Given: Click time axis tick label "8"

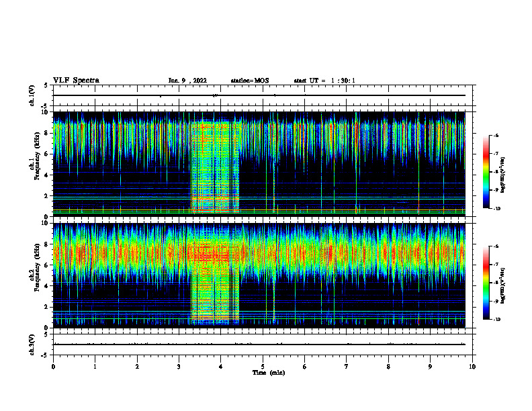Looking at the screenshot, I should coord(388,367).
